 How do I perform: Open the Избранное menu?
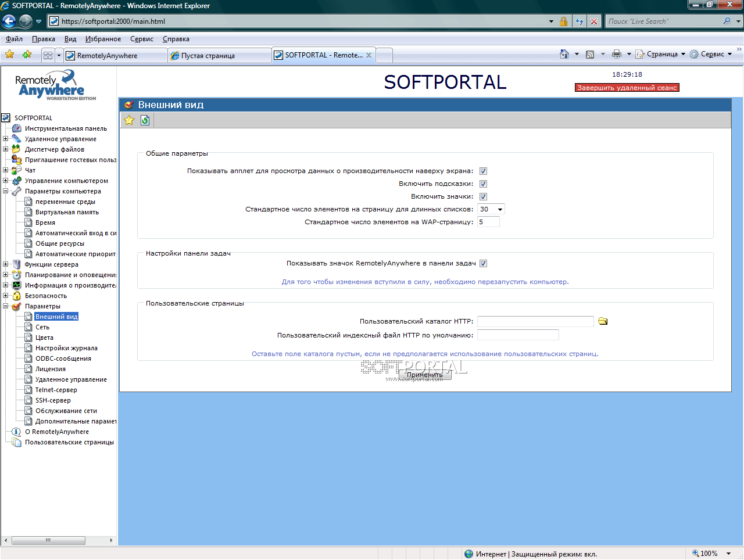[103, 39]
